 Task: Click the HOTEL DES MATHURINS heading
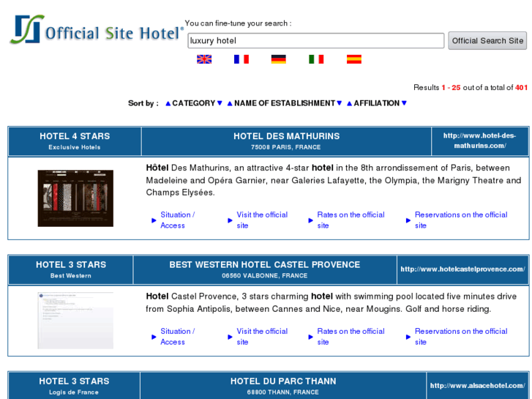(x=286, y=136)
